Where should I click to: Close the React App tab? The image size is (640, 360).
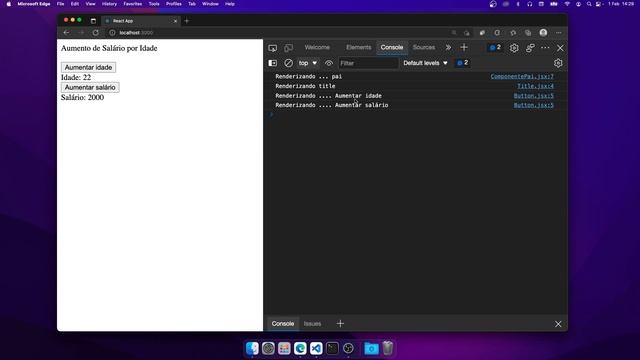pos(175,21)
